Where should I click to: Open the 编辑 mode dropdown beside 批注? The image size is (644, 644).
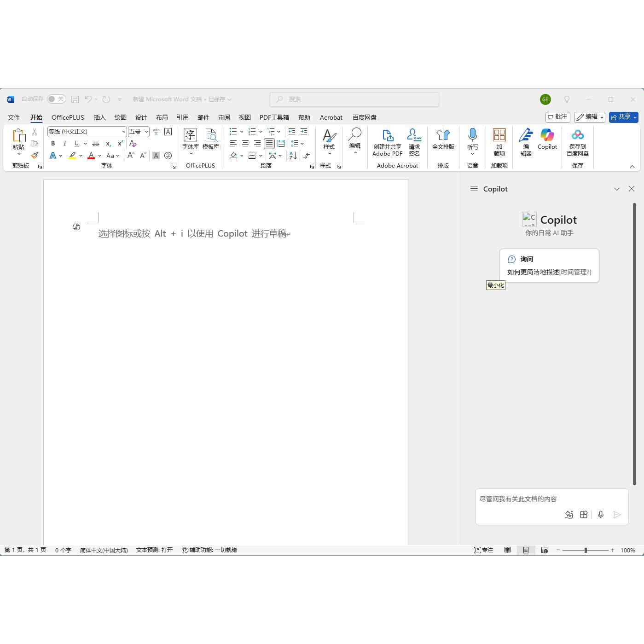(589, 117)
